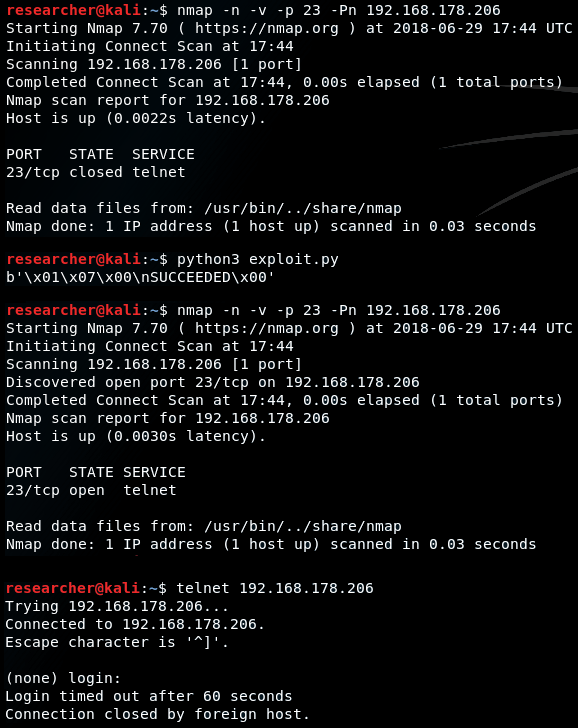
Task: Click 'Connection closed by foreign host.' line
Action: (x=157, y=714)
